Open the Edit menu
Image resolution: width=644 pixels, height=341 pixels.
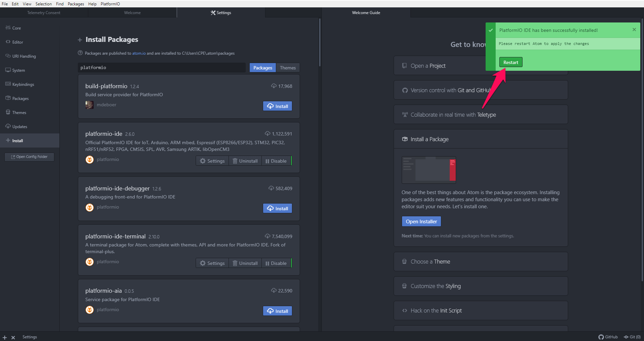[15, 4]
